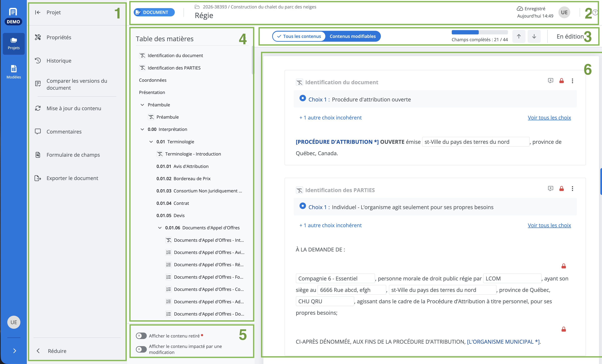Open Modèles in the blue sidebar
This screenshot has height=364, width=602.
[14, 72]
